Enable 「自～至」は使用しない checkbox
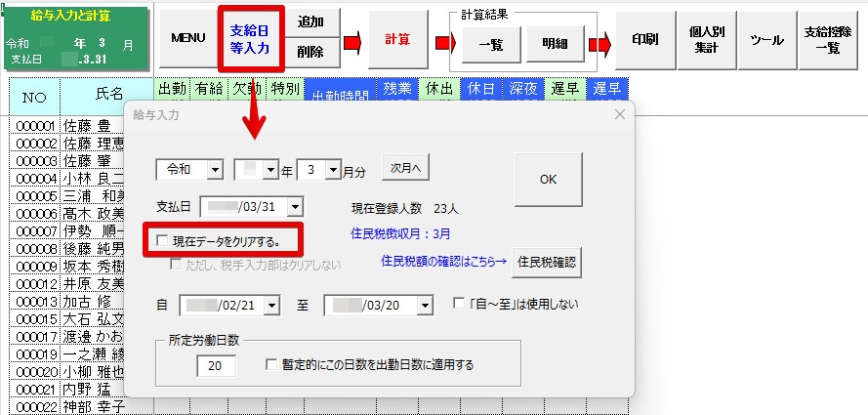Viewport: 868px width, 415px height. [459, 305]
